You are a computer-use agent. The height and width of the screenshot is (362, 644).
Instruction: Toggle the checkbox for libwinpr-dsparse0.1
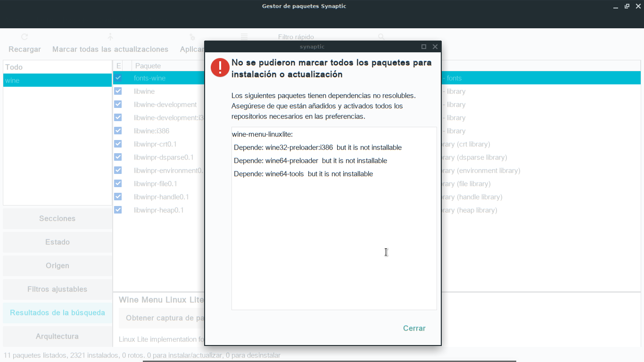tap(118, 157)
